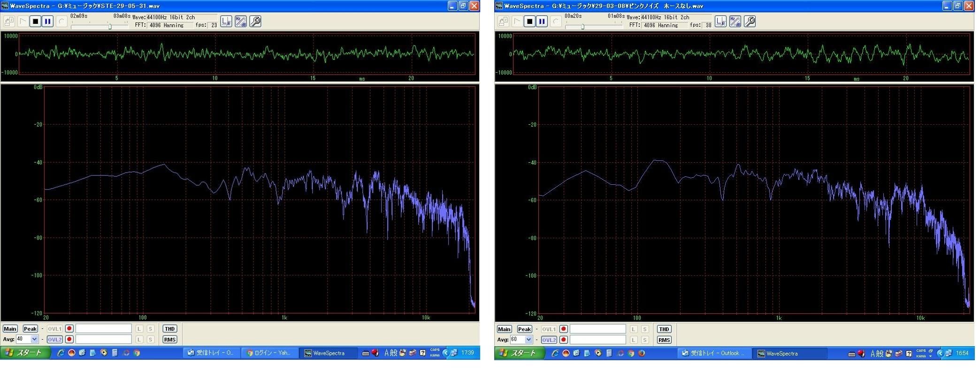Toggle Peak hold in the STE-29-05-31 window
Image resolution: width=980 pixels, height=371 pixels.
pos(30,329)
